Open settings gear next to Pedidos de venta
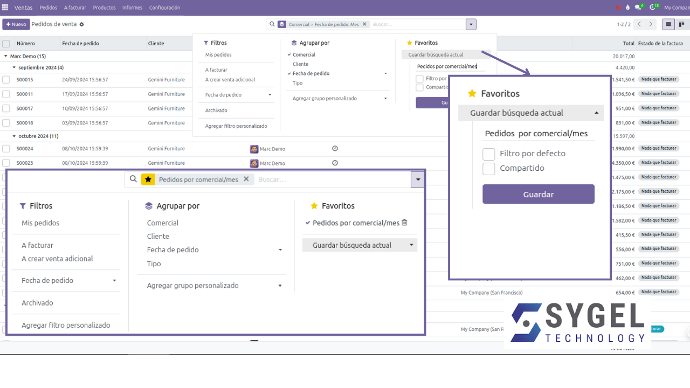 pyautogui.click(x=81, y=24)
